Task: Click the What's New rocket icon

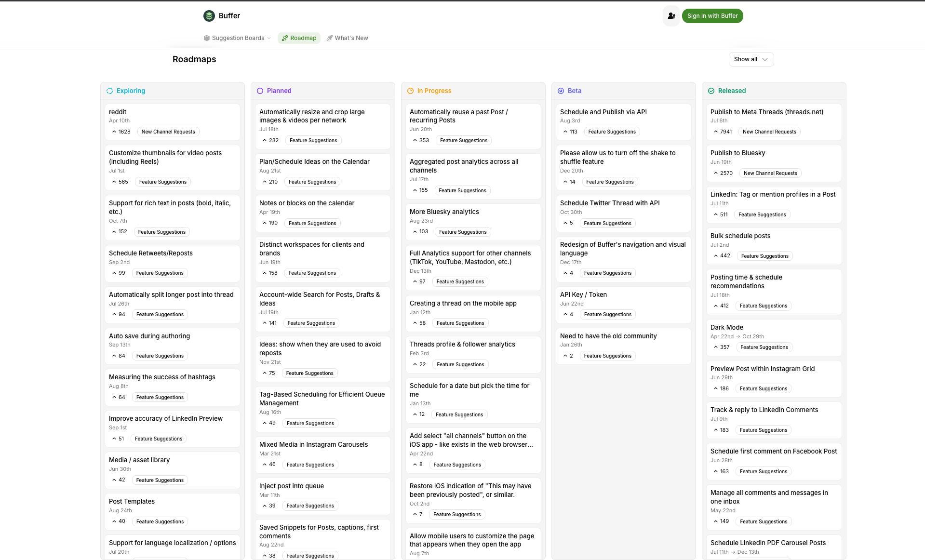Action: click(x=330, y=38)
